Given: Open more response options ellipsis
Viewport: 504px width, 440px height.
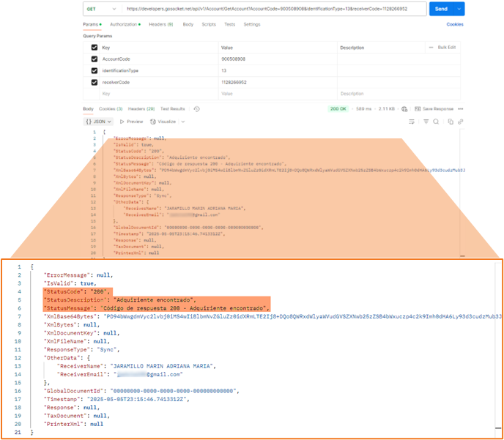Looking at the screenshot, I should 460,109.
